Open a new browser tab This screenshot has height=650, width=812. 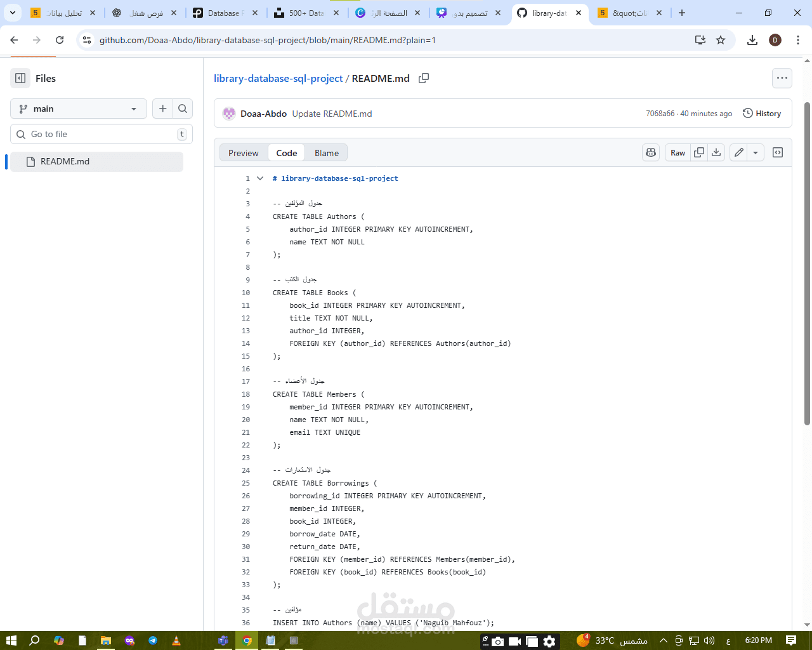[x=682, y=13]
